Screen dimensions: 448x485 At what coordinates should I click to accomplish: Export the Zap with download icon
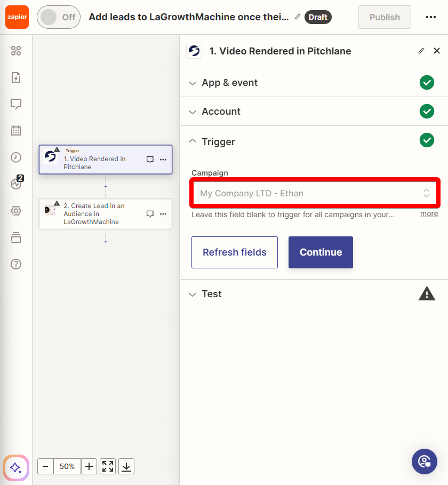click(x=126, y=466)
